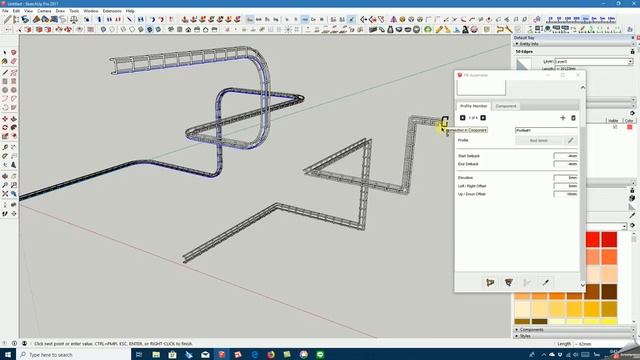The width and height of the screenshot is (640, 360).
Task: Choose the Eraser tool
Action: click(13, 61)
